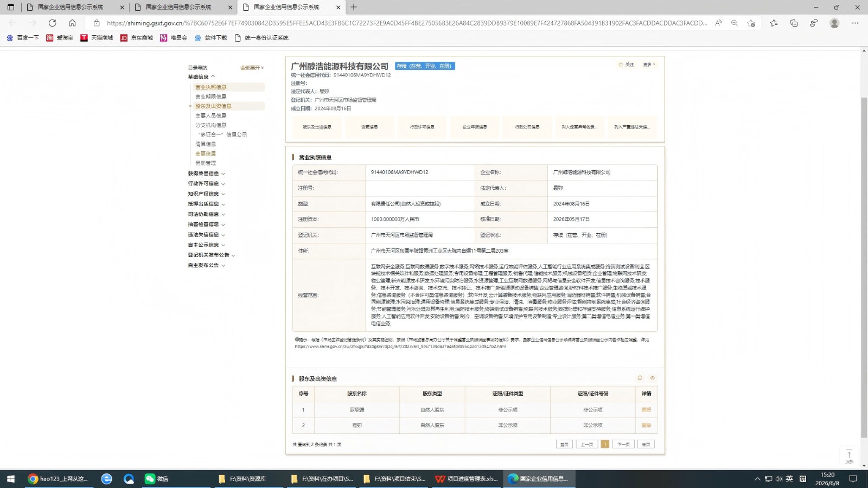Image resolution: width=868 pixels, height=488 pixels.
Task: View shareholder details for 易弥
Action: pos(646,426)
